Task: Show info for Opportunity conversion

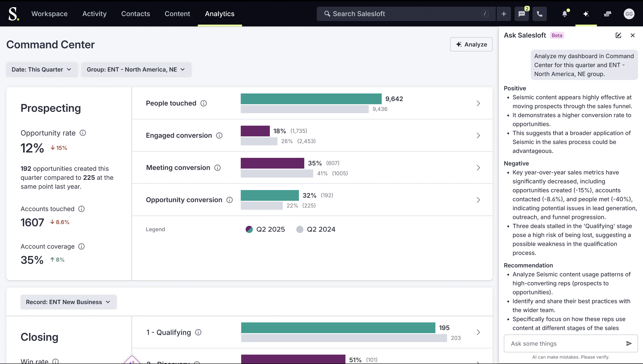Action: (x=230, y=200)
